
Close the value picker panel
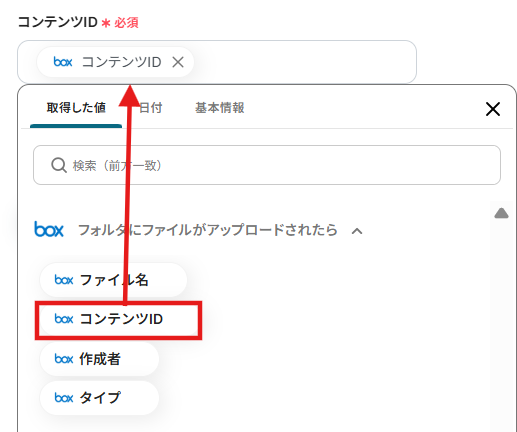coord(493,109)
